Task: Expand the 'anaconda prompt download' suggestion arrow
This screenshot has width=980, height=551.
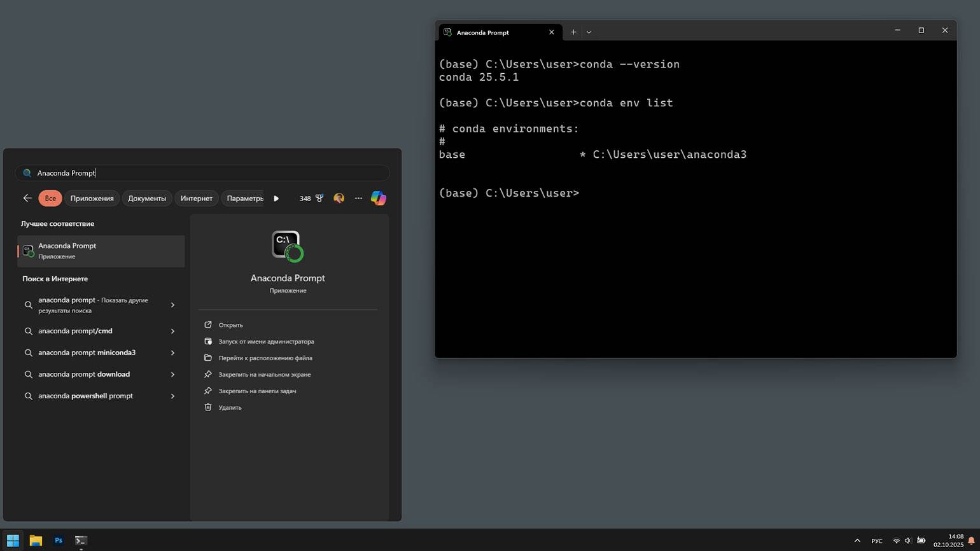Action: coord(172,374)
